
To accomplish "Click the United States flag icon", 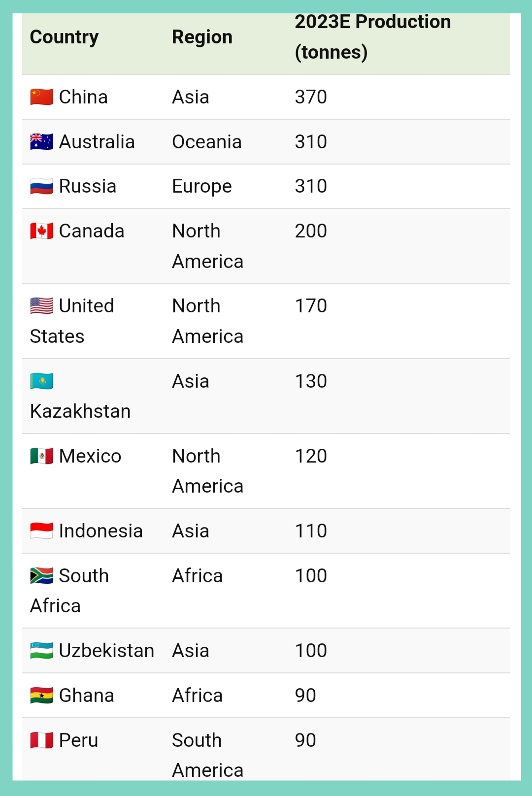I will (41, 306).
